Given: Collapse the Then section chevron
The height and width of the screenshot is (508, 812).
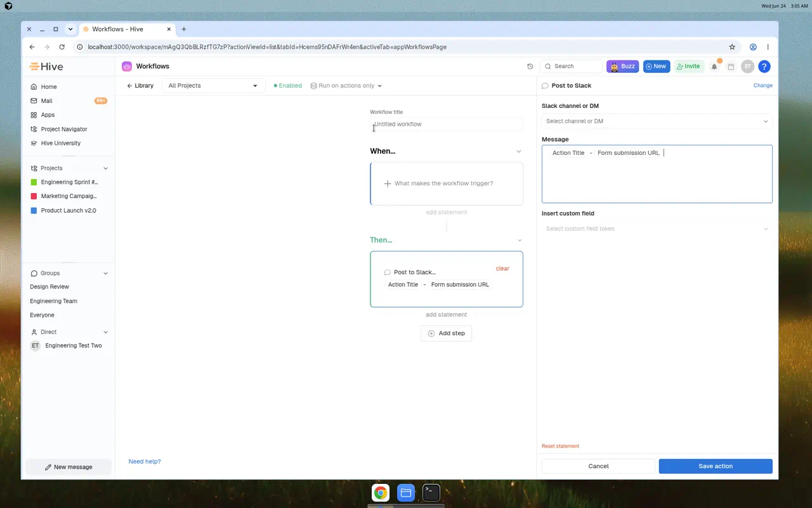Looking at the screenshot, I should click(520, 240).
